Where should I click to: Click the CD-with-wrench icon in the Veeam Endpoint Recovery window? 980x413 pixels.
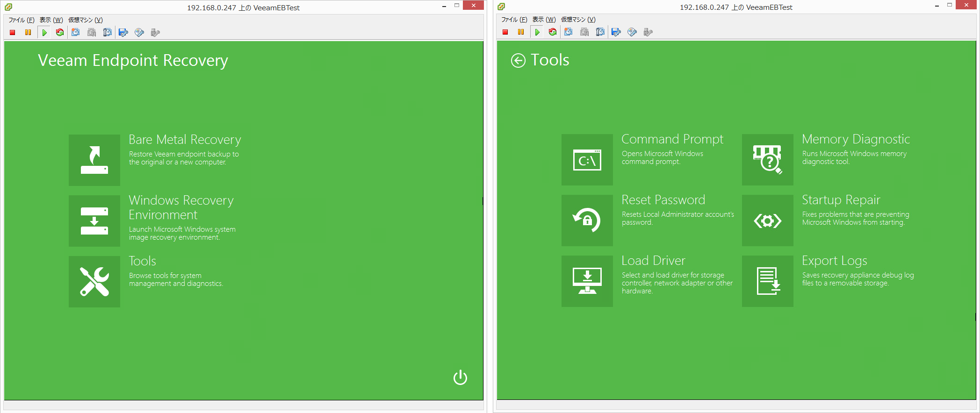click(139, 32)
